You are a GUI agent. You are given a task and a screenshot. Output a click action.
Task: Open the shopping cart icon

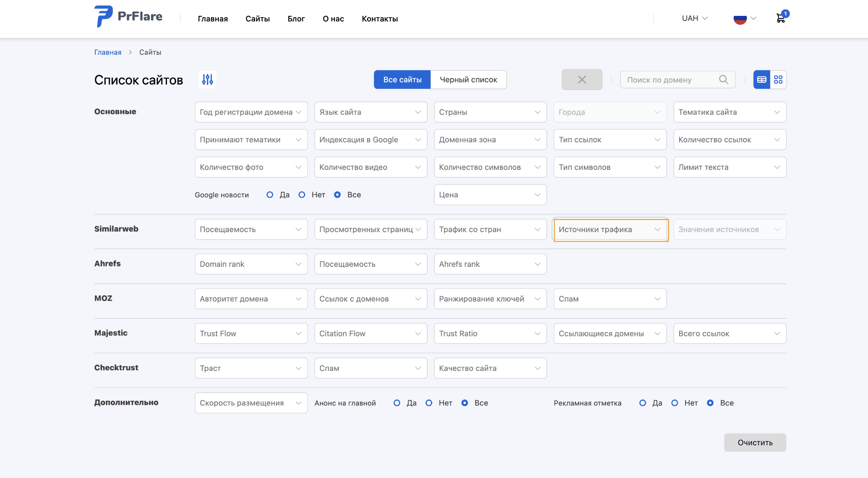781,18
